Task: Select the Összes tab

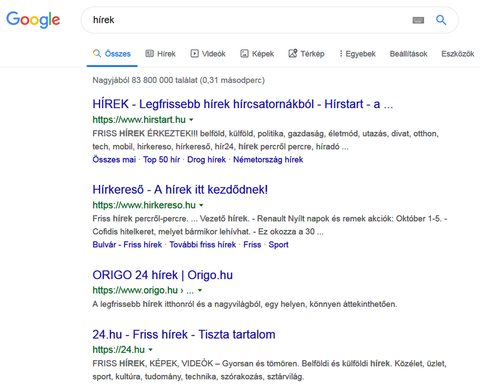Action: pos(112,54)
